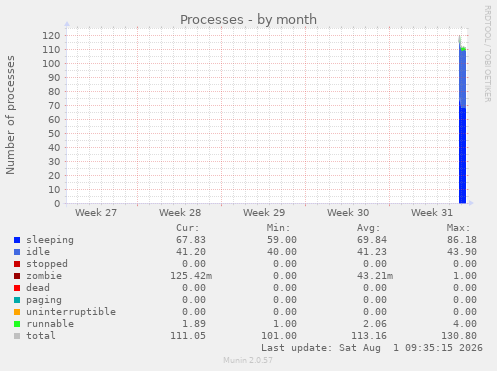Click the total legend color swatch
Image resolution: width=497 pixels, height=371 pixels.
click(17, 336)
